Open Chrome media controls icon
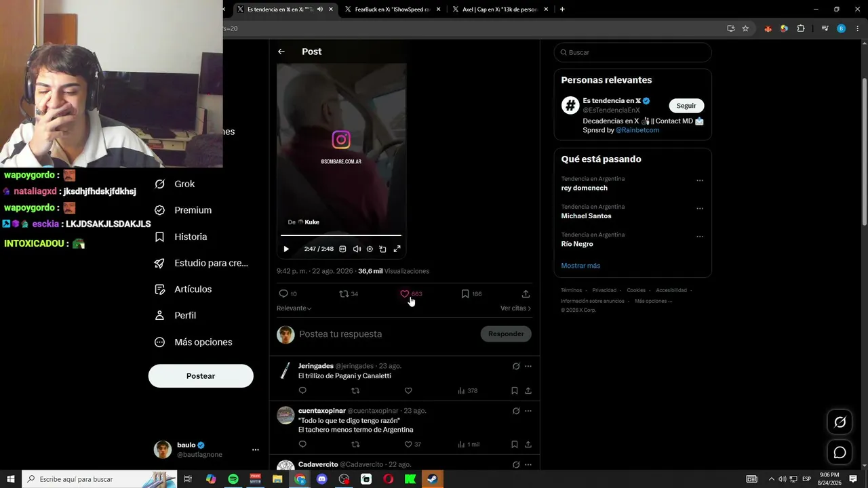This screenshot has width=868, height=488. (x=825, y=28)
